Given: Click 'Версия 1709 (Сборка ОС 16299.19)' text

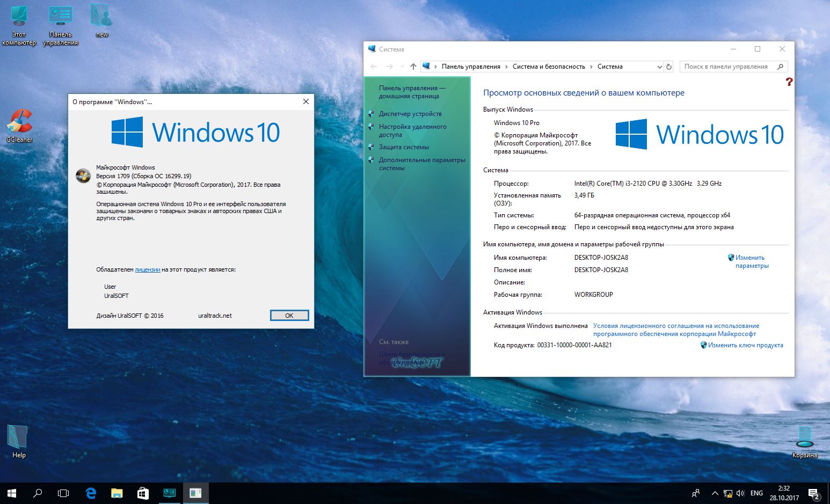Looking at the screenshot, I should [x=143, y=176].
